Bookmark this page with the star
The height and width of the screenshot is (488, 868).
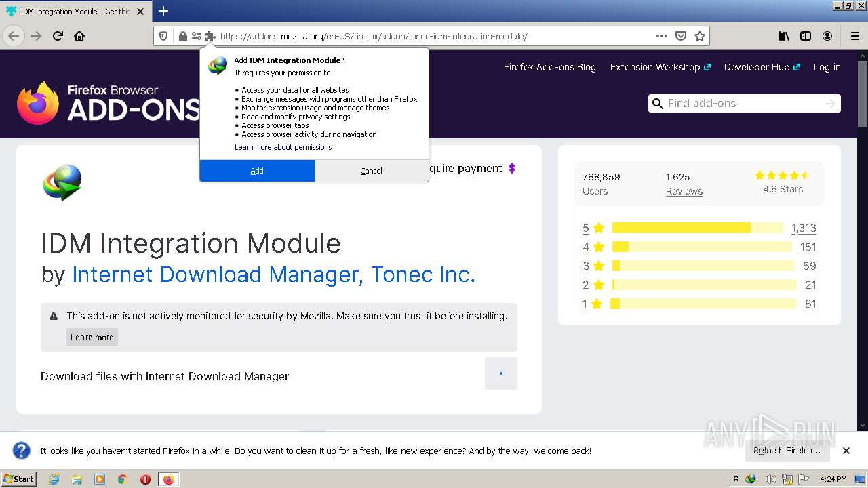(700, 36)
